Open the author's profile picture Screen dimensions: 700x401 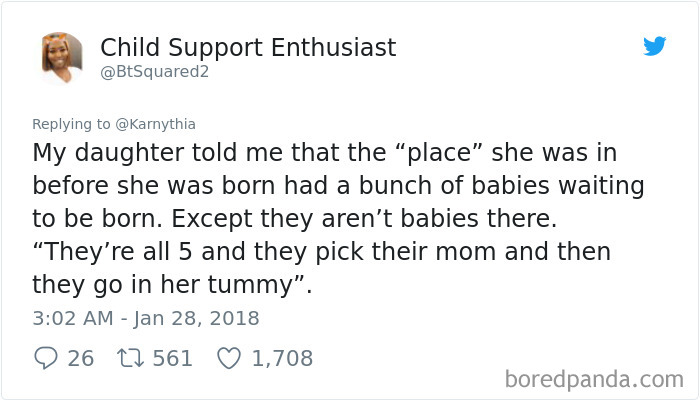62,58
